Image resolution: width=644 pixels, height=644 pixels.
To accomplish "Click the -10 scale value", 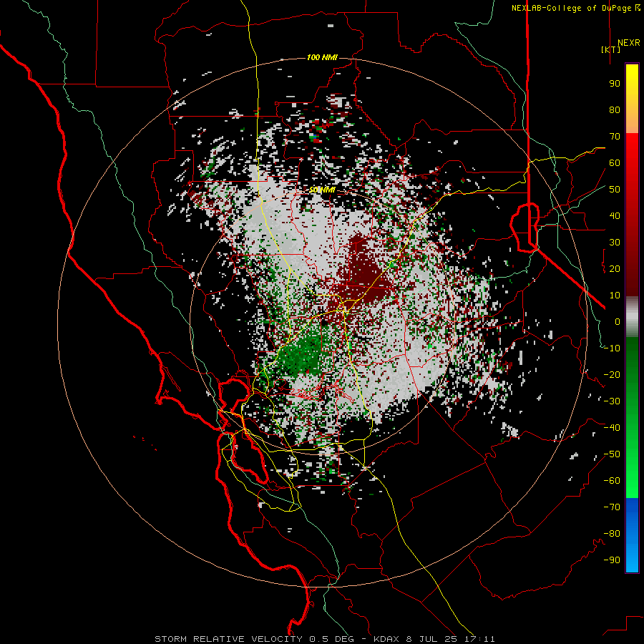I will coord(612,348).
